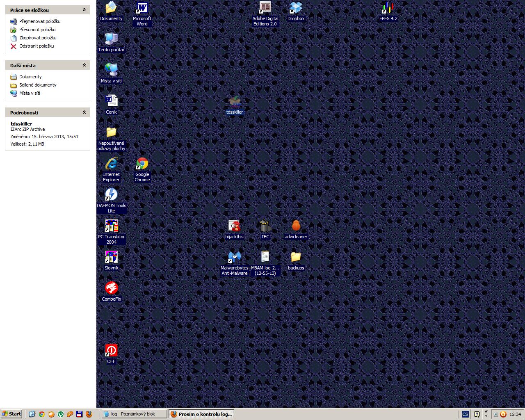Open Místa v síti sidebar link
The width and height of the screenshot is (525, 420).
[x=30, y=93]
